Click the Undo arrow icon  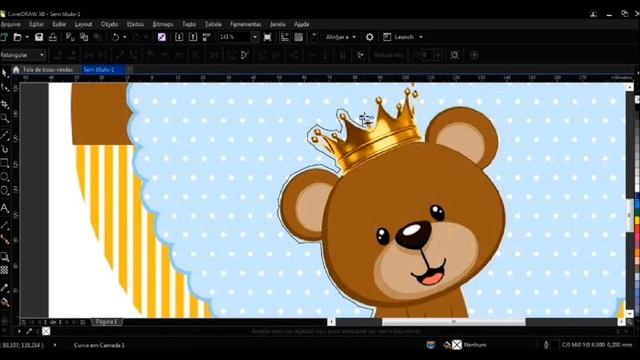116,37
